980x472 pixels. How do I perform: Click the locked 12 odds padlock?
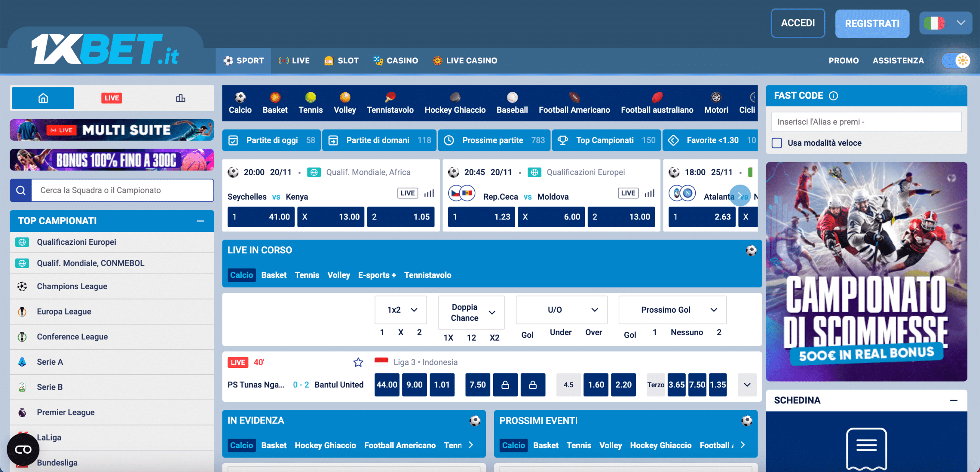pyautogui.click(x=505, y=385)
